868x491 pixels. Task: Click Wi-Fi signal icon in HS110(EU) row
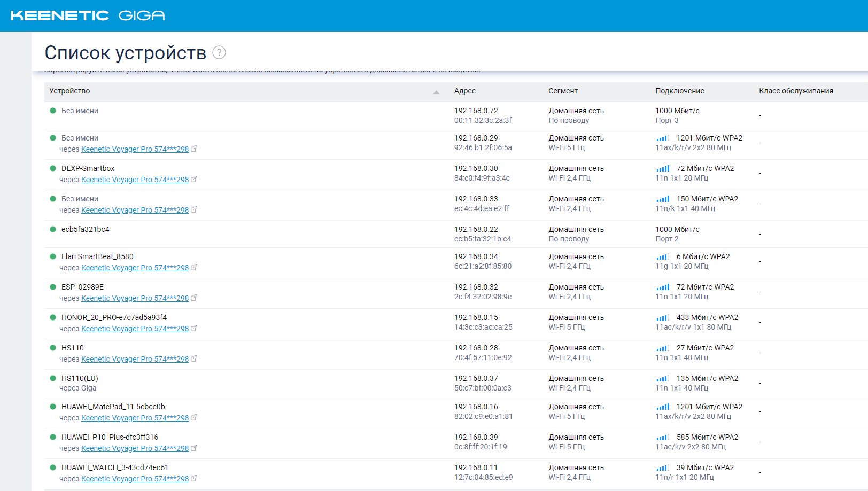pyautogui.click(x=663, y=378)
